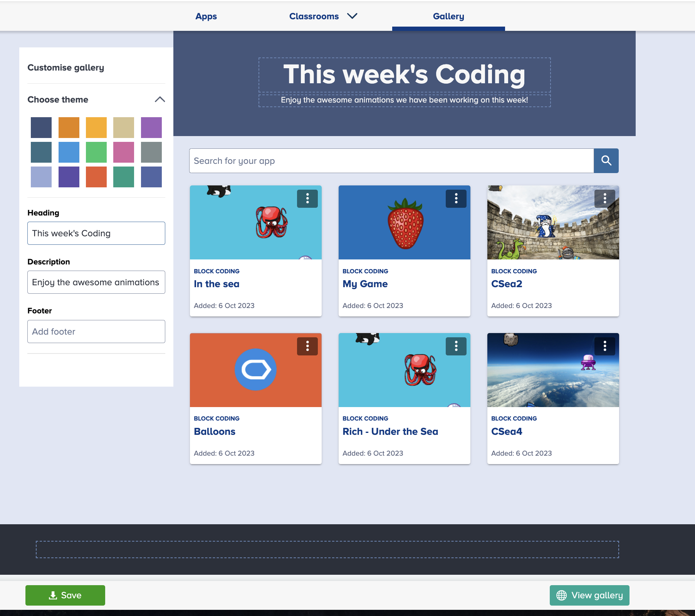The height and width of the screenshot is (616, 695).
Task: Open three-dot menu on CSea4 card
Action: point(604,346)
